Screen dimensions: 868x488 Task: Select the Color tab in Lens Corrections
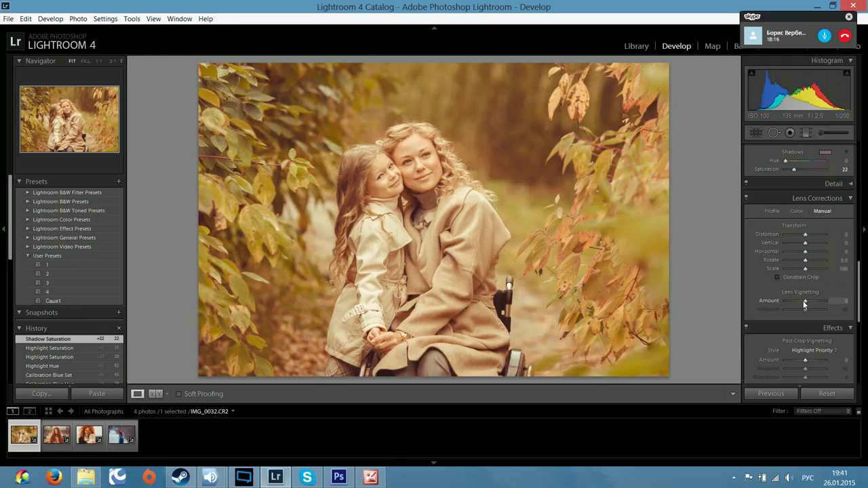tap(796, 211)
